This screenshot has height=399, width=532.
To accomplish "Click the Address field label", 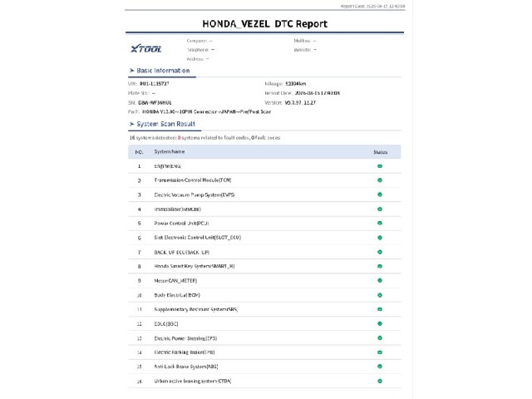I will click(195, 59).
